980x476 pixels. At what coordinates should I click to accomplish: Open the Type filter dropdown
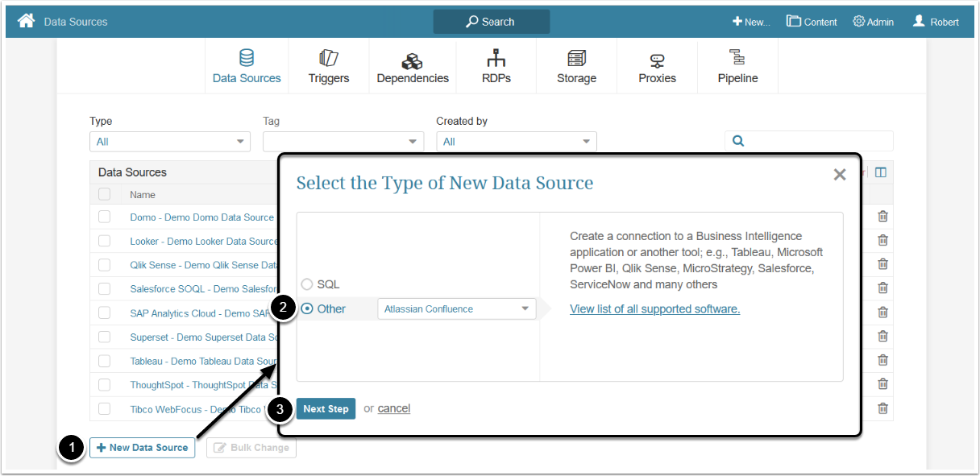(x=170, y=142)
